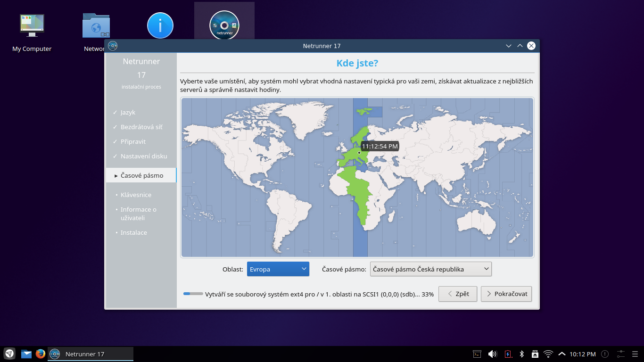Select the Časové pásmo step
Screen dimensions: 644x362
coord(141,175)
